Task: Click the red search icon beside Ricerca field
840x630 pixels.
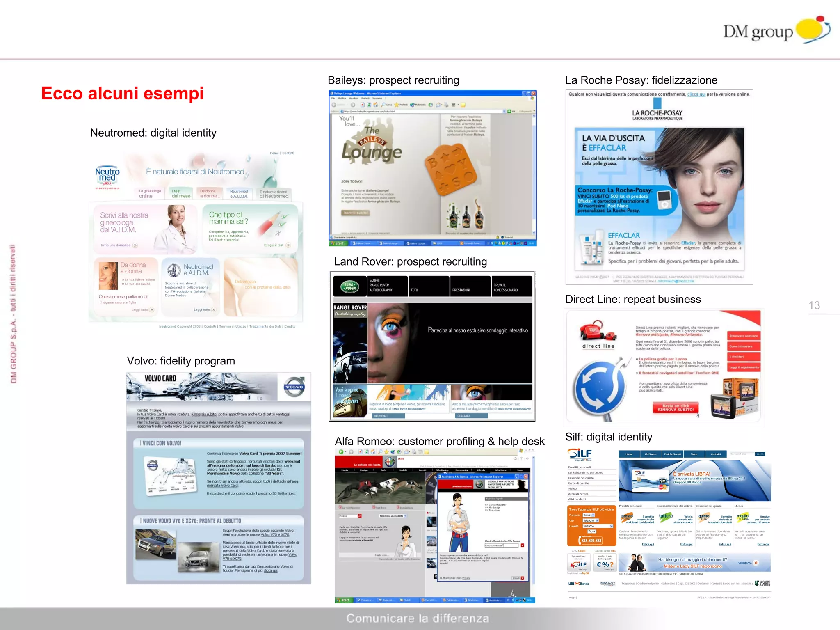Action: tap(360, 516)
